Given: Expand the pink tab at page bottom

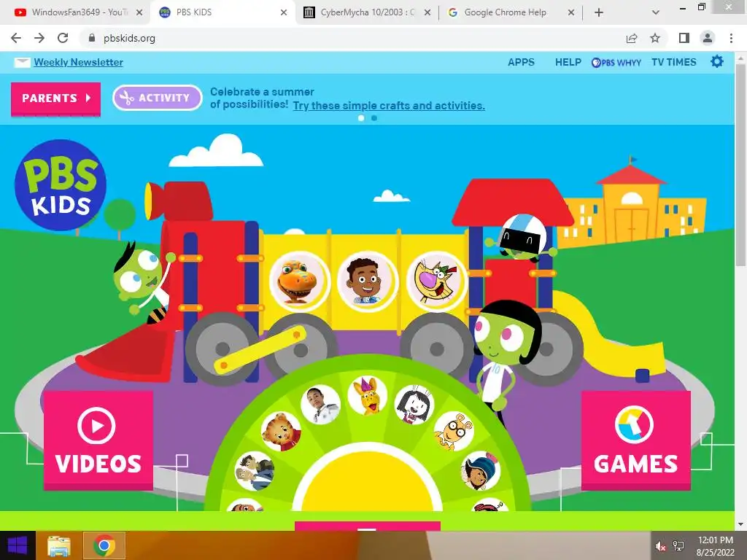Looking at the screenshot, I should click(x=368, y=526).
